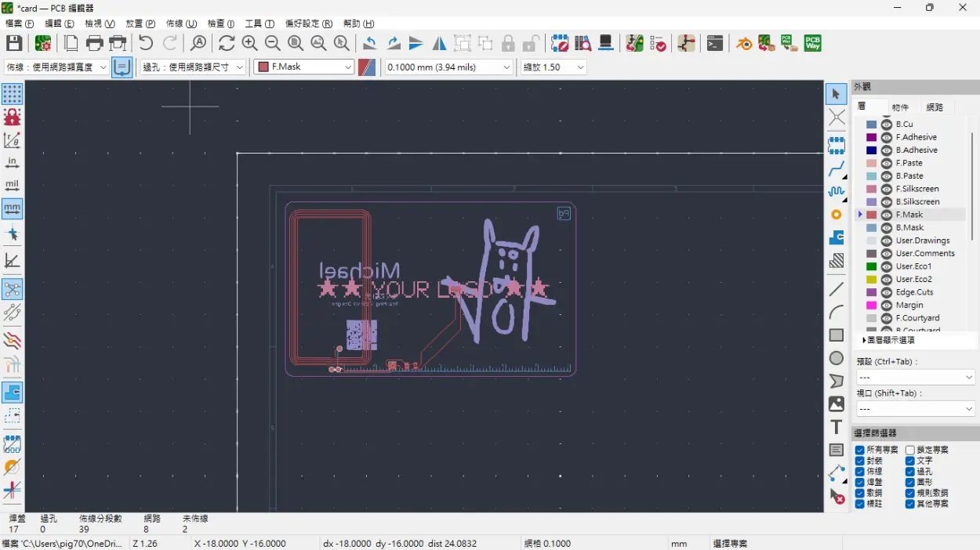
Task: Open the scripting console icon
Action: (715, 43)
